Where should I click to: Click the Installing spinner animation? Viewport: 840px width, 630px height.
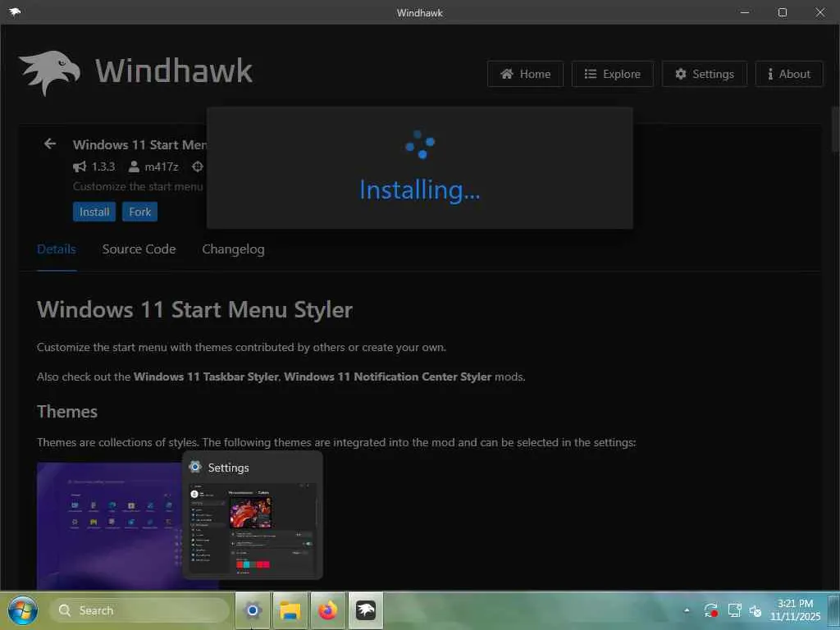(419, 144)
